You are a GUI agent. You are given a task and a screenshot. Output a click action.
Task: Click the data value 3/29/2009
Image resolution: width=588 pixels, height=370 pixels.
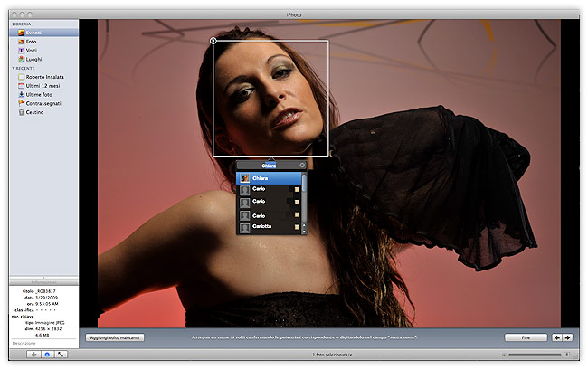click(47, 298)
